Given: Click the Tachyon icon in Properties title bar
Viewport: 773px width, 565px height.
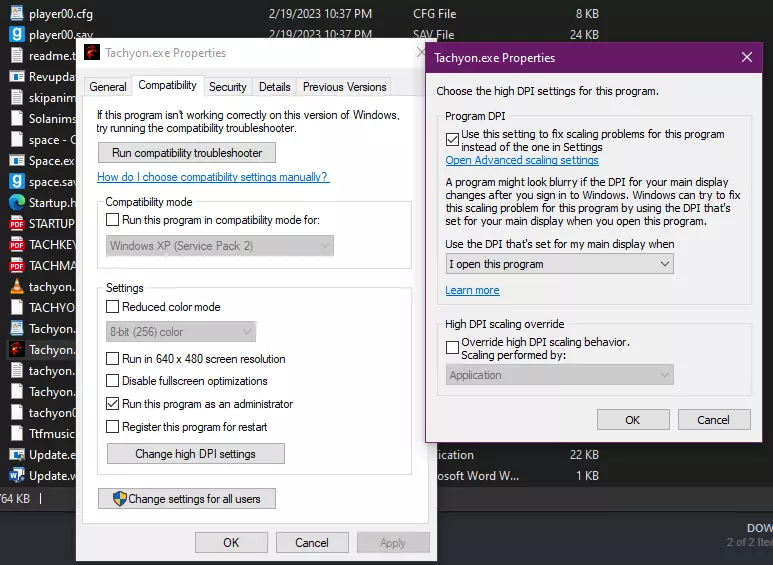Looking at the screenshot, I should tap(92, 52).
